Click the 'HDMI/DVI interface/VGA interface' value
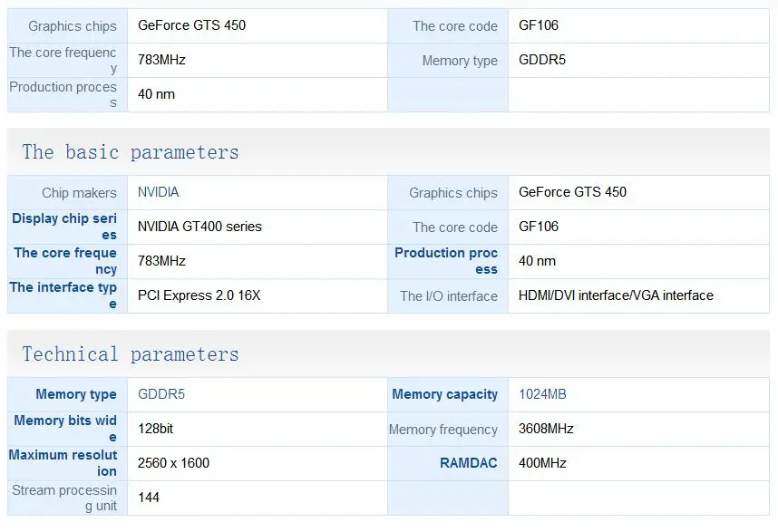778x532 pixels. coord(616,295)
